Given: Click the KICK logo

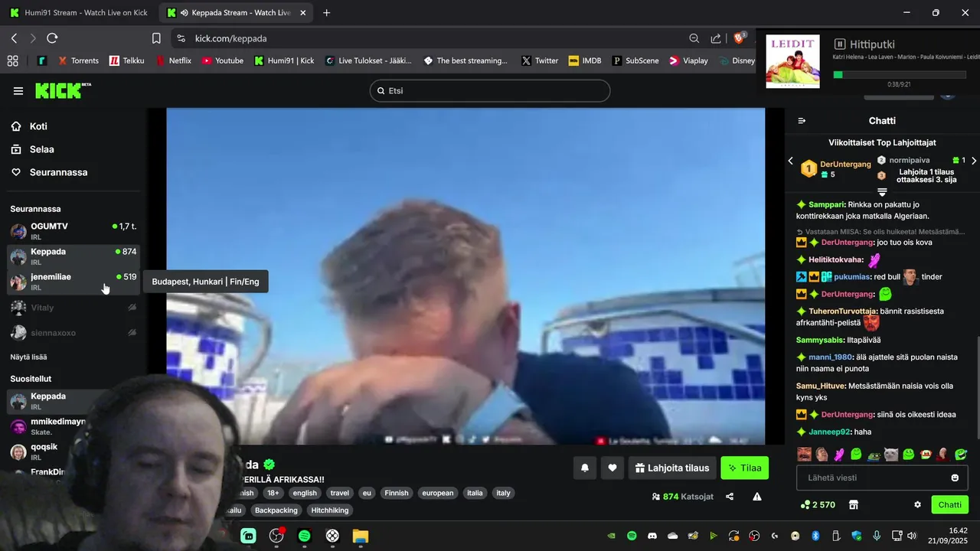Looking at the screenshot, I should pos(63,91).
